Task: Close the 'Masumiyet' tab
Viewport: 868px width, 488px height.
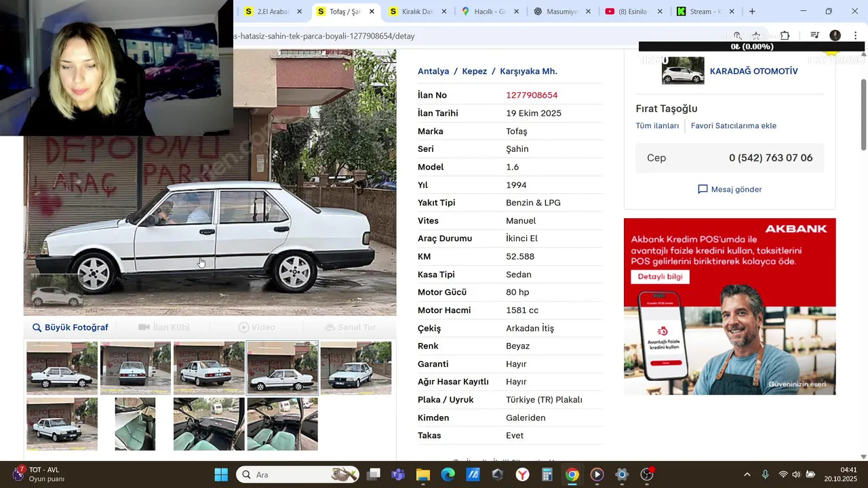Action: (x=588, y=12)
